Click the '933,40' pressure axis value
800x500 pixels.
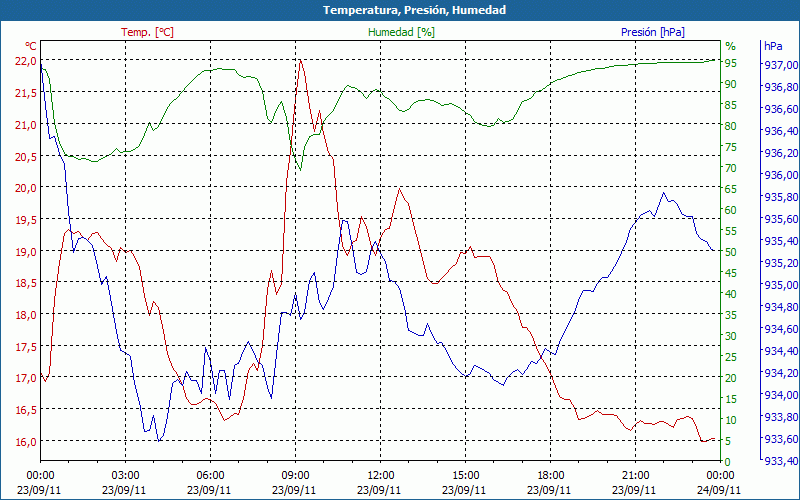coord(781,461)
